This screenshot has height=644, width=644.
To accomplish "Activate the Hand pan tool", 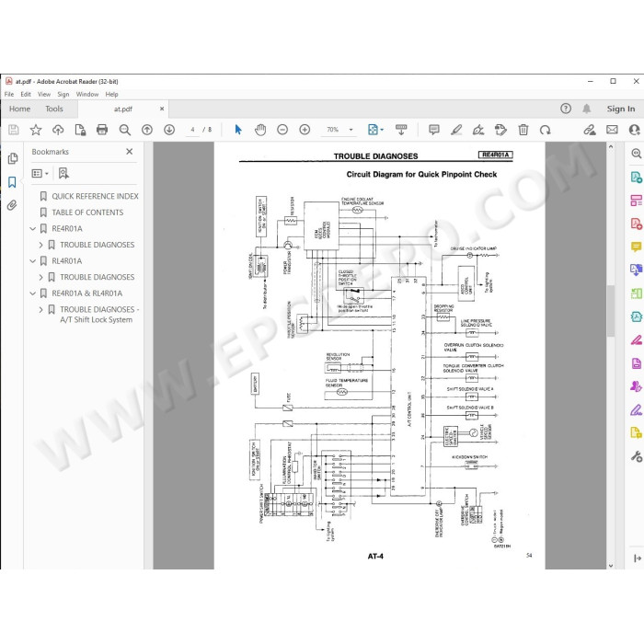I will [x=260, y=130].
